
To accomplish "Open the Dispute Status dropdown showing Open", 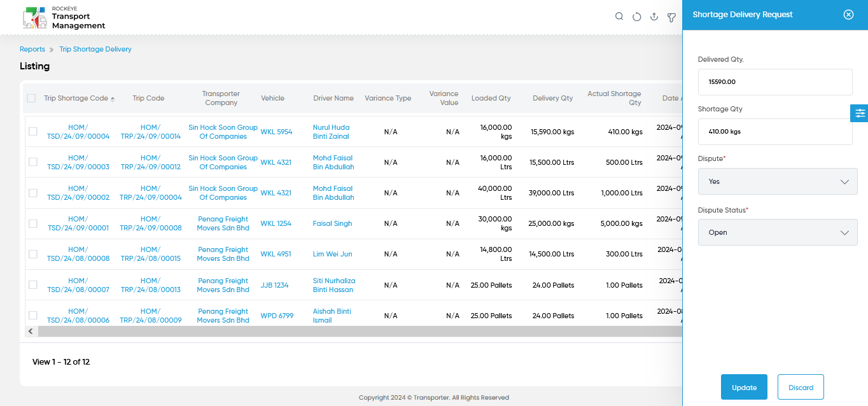I will (778, 232).
